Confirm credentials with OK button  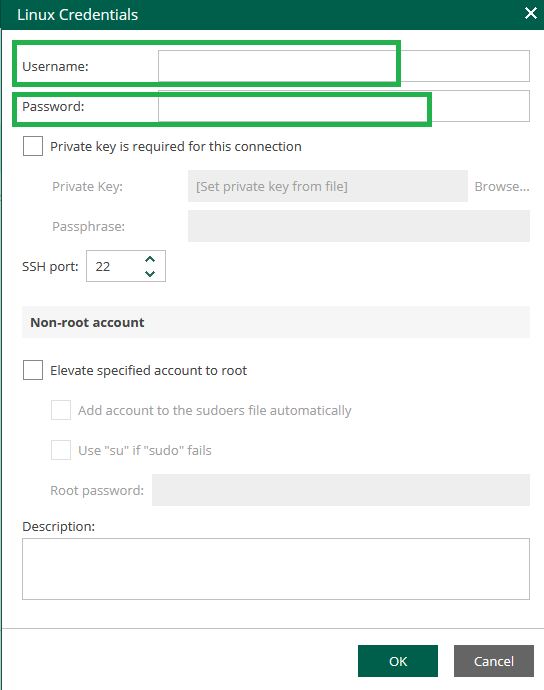398,661
